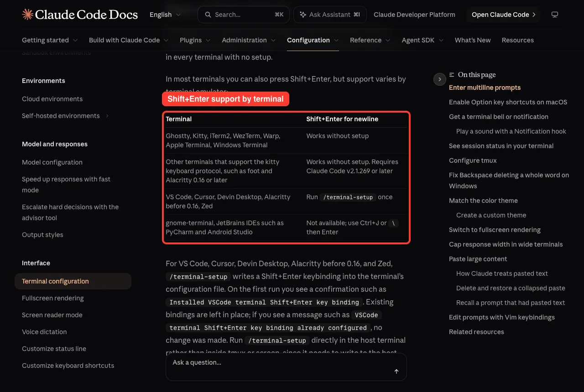This screenshot has height=392, width=584.
Task: Click the Ask a question input box
Action: click(x=286, y=367)
